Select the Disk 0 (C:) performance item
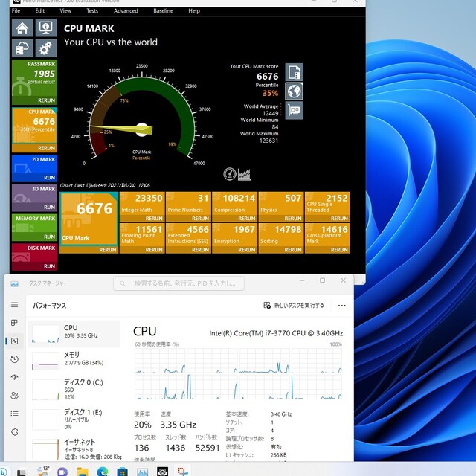476x476 pixels. pyautogui.click(x=74, y=389)
